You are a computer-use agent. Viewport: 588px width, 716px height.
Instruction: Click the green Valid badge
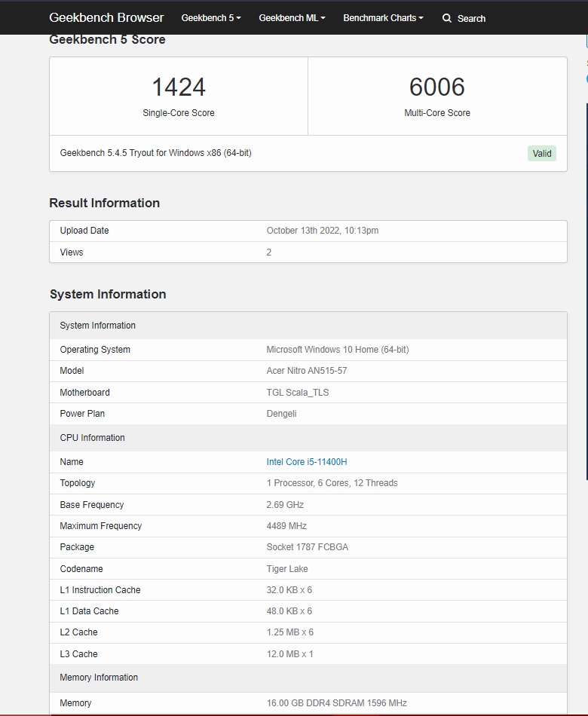(x=542, y=154)
